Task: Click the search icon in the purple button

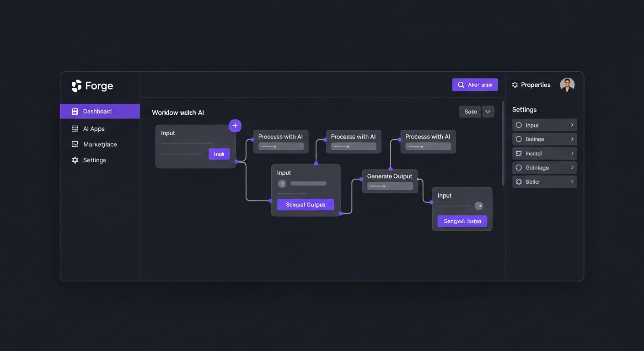Action: coord(462,85)
